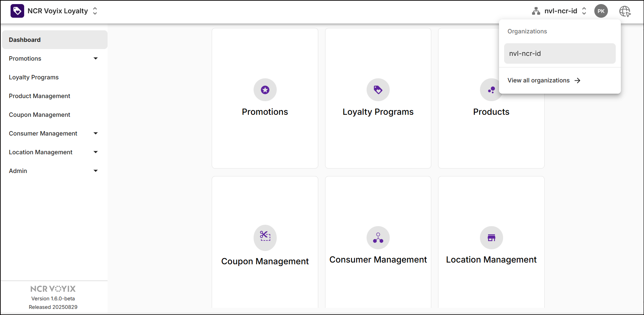Select Dashboard in the sidebar

tap(54, 40)
